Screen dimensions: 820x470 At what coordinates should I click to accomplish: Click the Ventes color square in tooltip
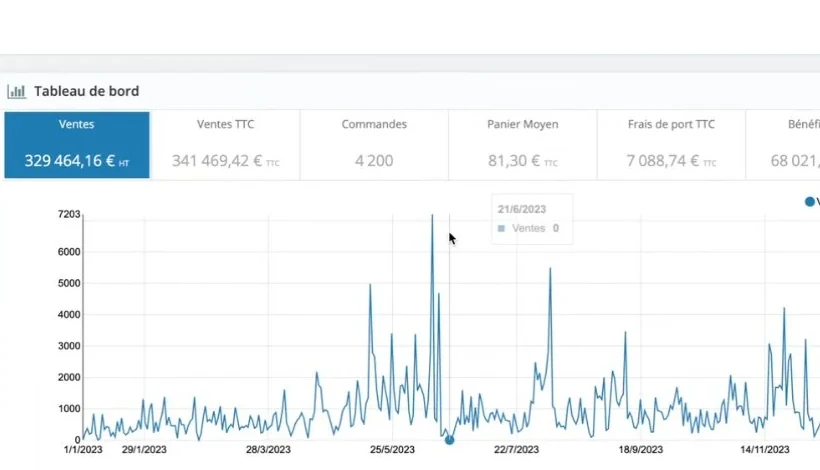502,228
